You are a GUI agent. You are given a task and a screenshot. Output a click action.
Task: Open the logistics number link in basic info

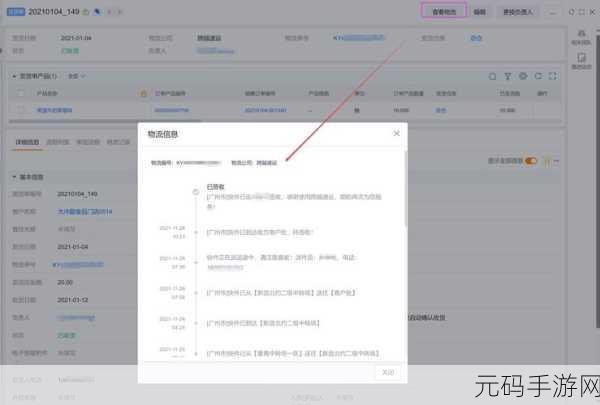pyautogui.click(x=78, y=265)
